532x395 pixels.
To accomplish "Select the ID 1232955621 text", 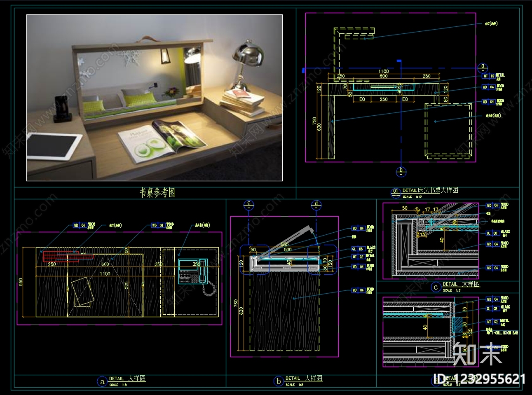I will (x=479, y=379).
